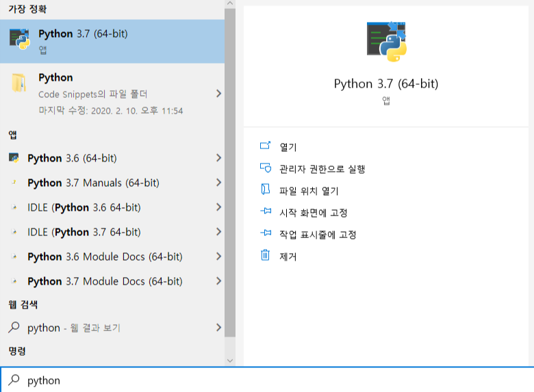This screenshot has width=534, height=392.
Task: Click the Python 3.6 Module Docs icon
Action: coord(14,257)
